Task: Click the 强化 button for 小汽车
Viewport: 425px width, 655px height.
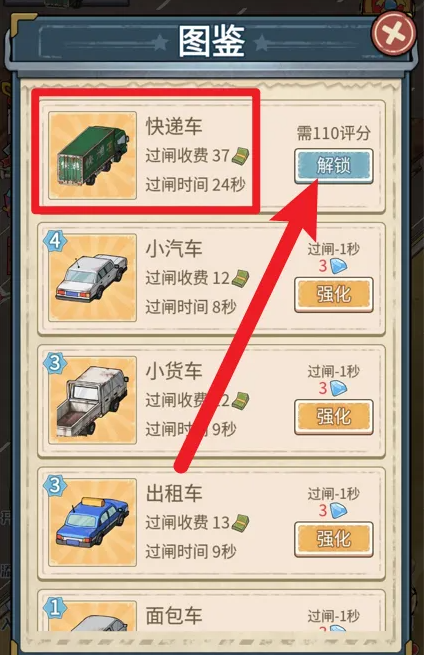Action: 333,294
